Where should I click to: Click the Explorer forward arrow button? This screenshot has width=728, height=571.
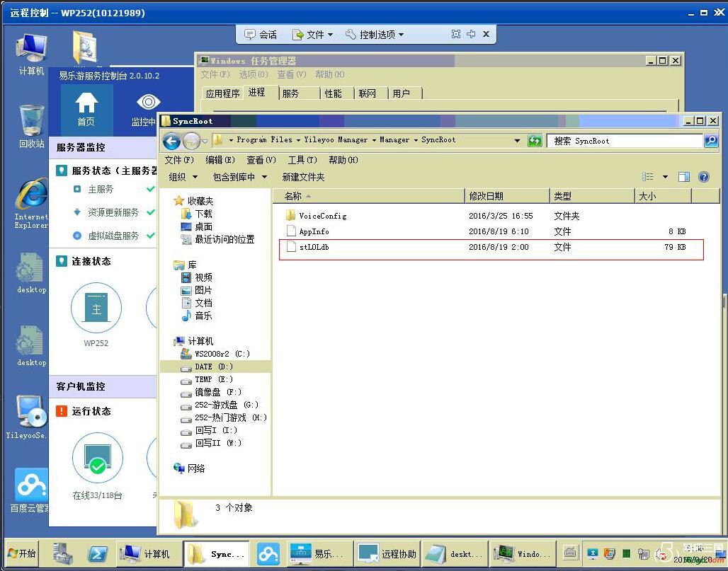click(190, 141)
